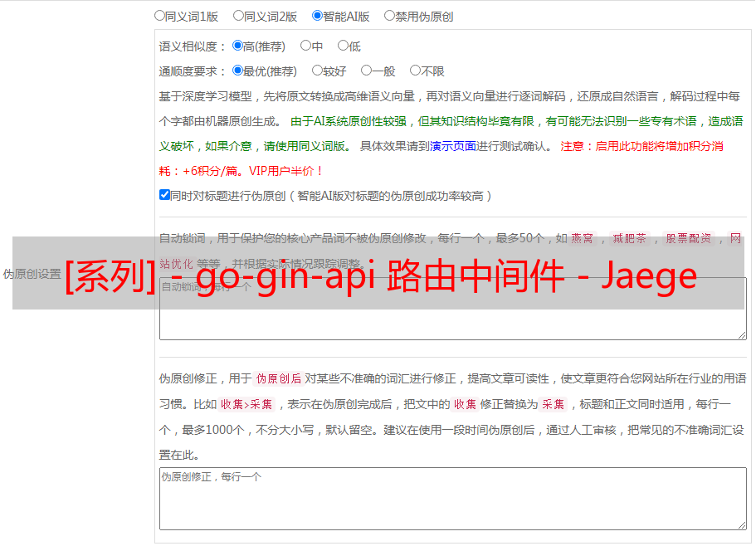This screenshot has width=756, height=546.
Task: Set 语义相似度 to 中
Action: coord(305,46)
